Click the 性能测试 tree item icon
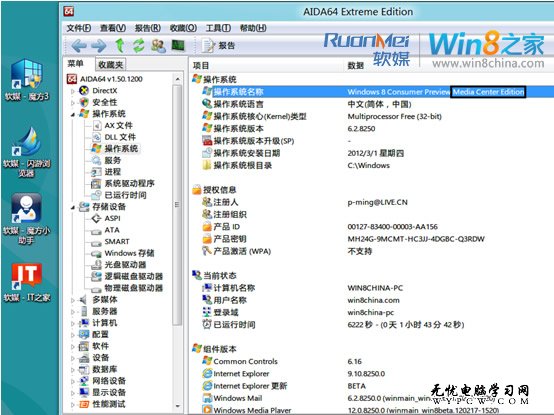Viewport: 554px width, 415px height. (84, 404)
